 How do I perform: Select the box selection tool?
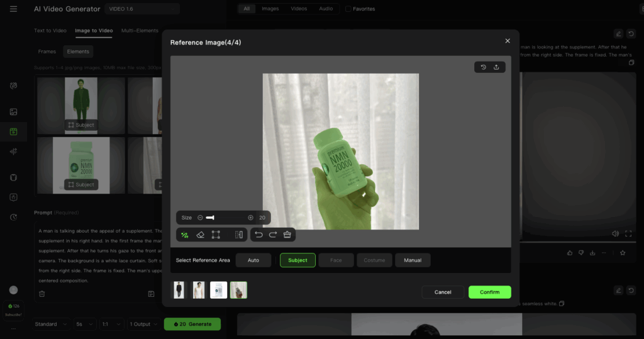click(216, 235)
